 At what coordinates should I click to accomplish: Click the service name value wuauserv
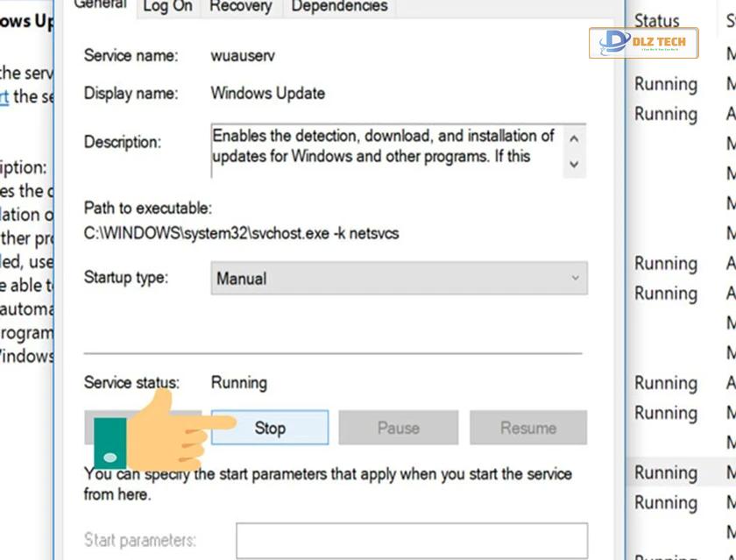pyautogui.click(x=243, y=56)
